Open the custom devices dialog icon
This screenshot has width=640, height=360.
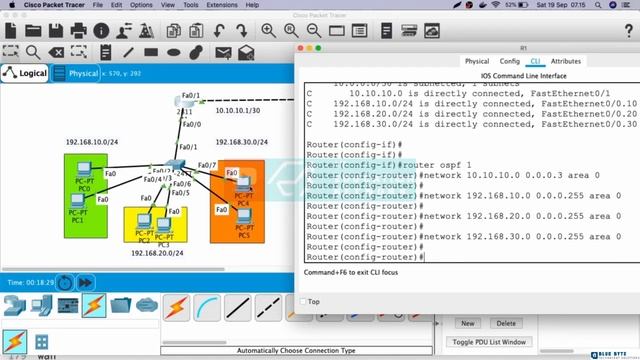360,31
